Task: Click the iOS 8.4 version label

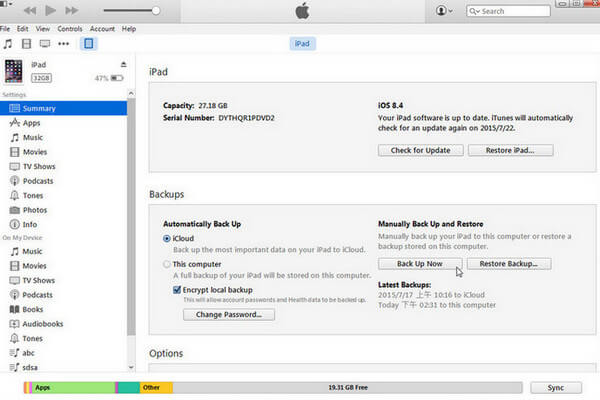Action: 390,106
